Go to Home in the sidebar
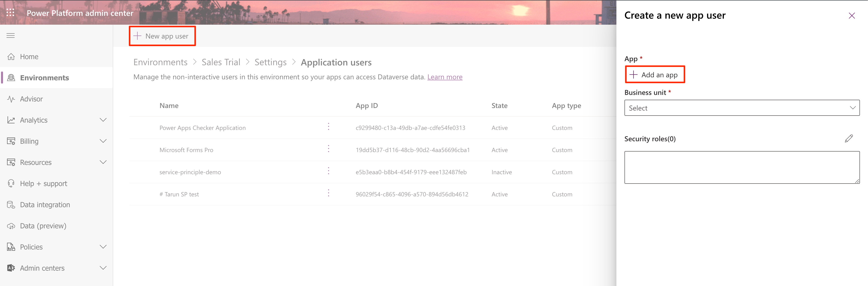Screen dimensions: 868x286 [x=29, y=57]
